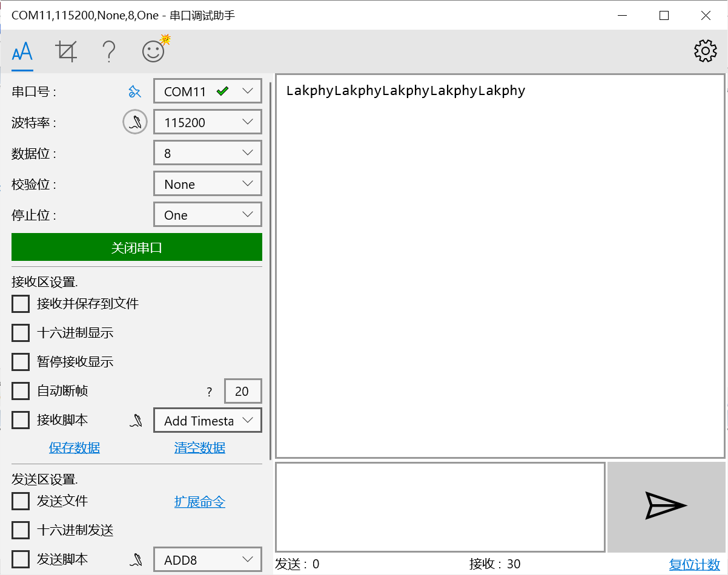This screenshot has height=575, width=728.
Task: Click the send arrow button
Action: 665,507
